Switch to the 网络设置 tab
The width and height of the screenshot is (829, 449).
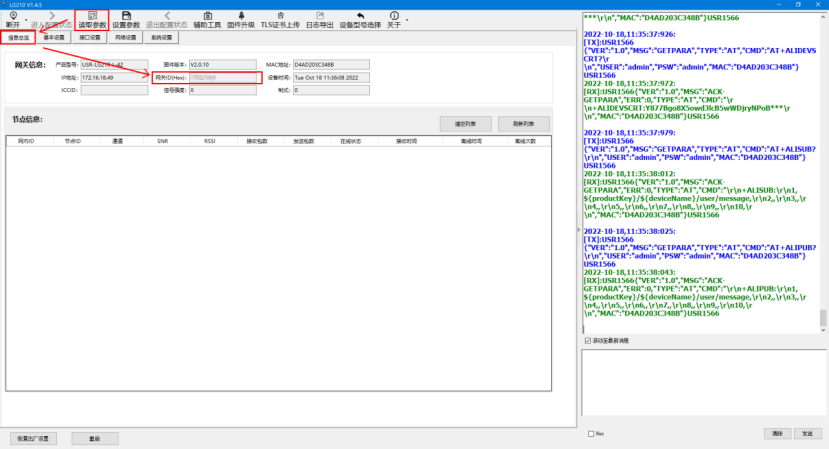pyautogui.click(x=124, y=38)
